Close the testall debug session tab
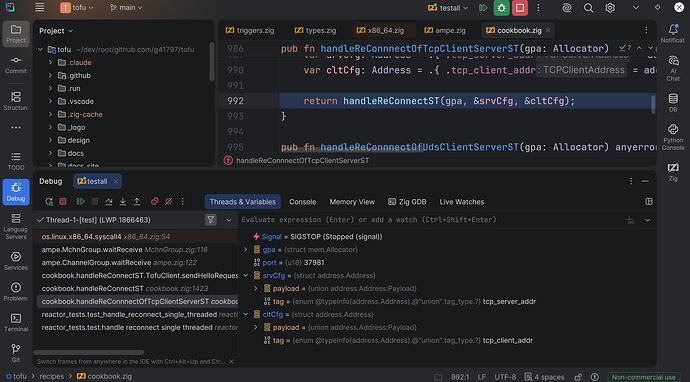Viewport: 690px width, 382px height. tap(116, 181)
